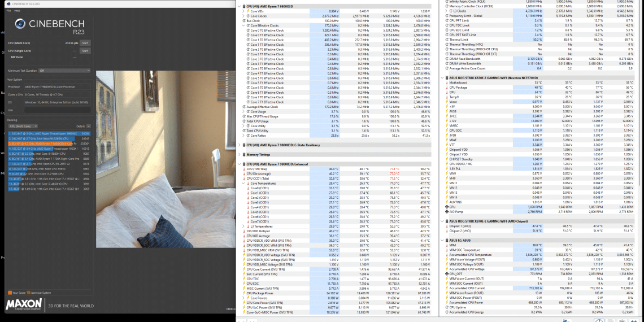Collapse the ASUS EC: ASUS section
Viewport: 644px width, 322px height.
pos(442,240)
